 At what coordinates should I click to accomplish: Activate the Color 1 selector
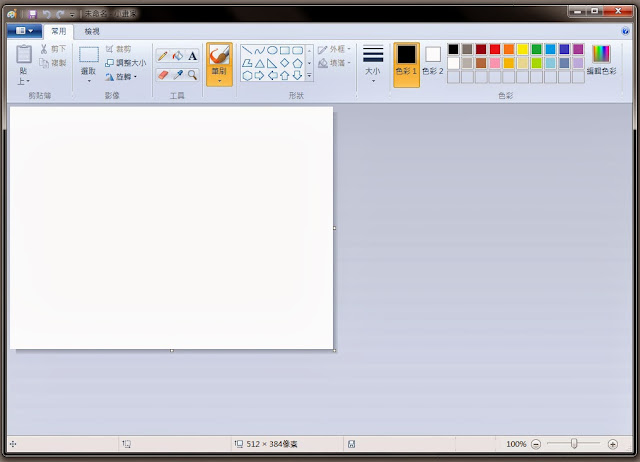pos(406,65)
